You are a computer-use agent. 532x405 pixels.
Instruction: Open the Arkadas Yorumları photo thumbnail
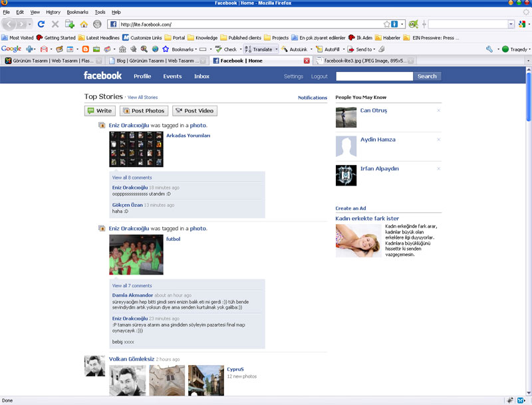(x=136, y=149)
